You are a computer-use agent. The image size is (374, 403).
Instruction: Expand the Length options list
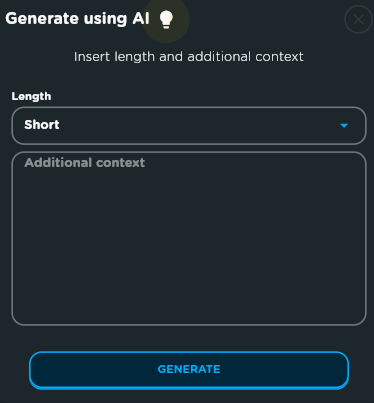click(x=189, y=126)
